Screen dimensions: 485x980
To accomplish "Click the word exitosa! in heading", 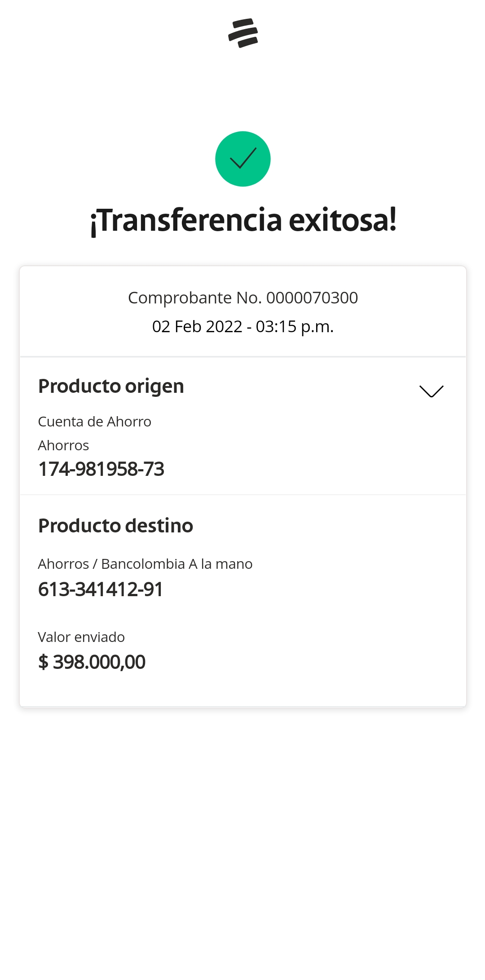I will pos(343,220).
